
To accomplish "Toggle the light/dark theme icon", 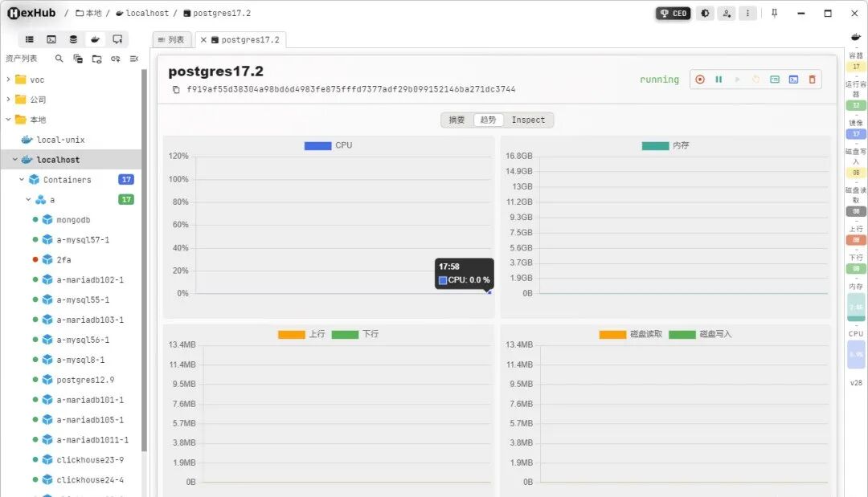I will point(706,14).
